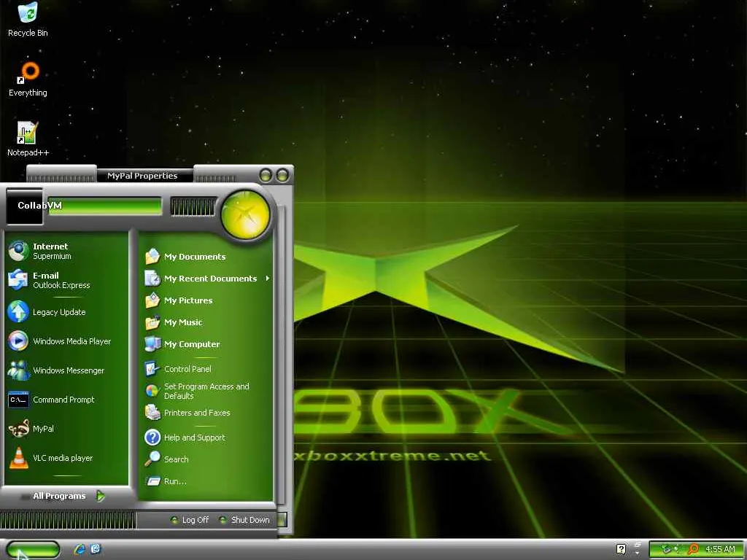Screen dimensions: 747x560
Task: Click the Internet Explorer quick launch icon
Action: pyautogui.click(x=80, y=549)
